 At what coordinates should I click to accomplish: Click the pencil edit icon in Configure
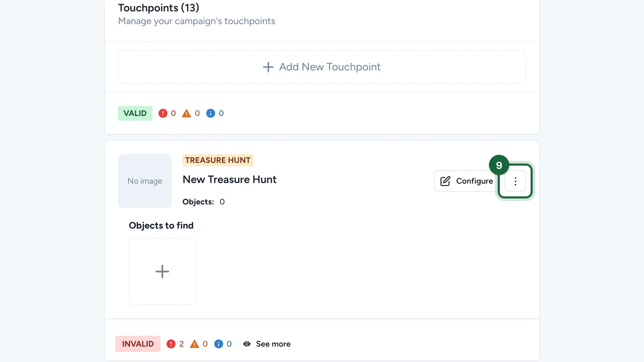click(x=445, y=181)
